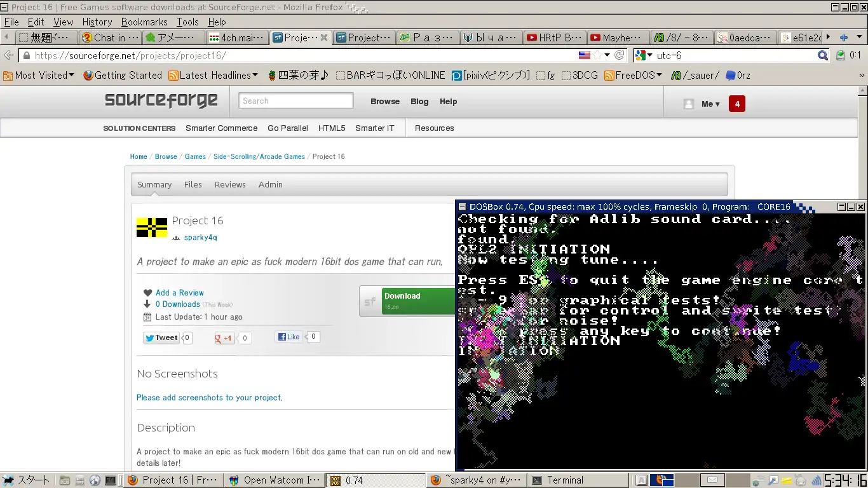The width and height of the screenshot is (868, 488).
Task: Click the network signal tray icon
Action: pos(816,480)
